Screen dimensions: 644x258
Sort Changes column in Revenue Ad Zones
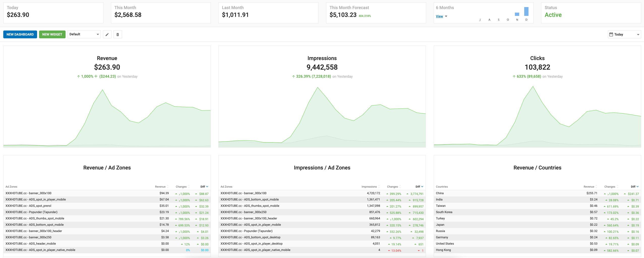click(183, 187)
